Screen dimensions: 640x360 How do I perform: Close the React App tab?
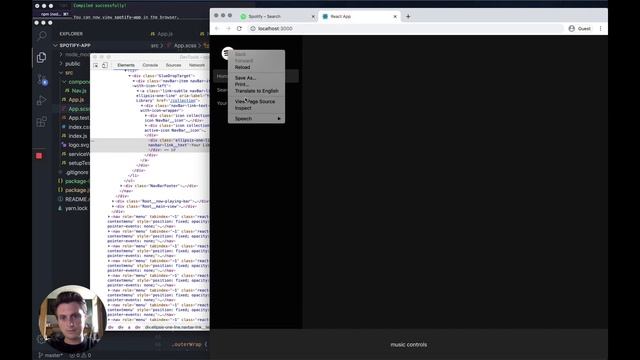point(395,17)
